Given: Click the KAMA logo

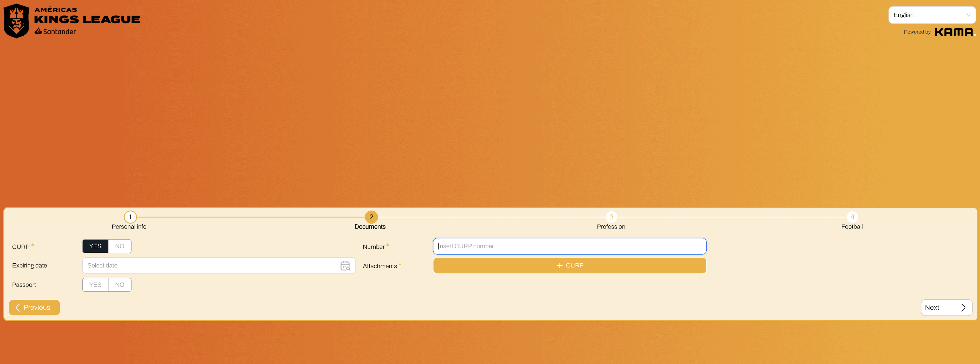Looking at the screenshot, I should point(954,32).
